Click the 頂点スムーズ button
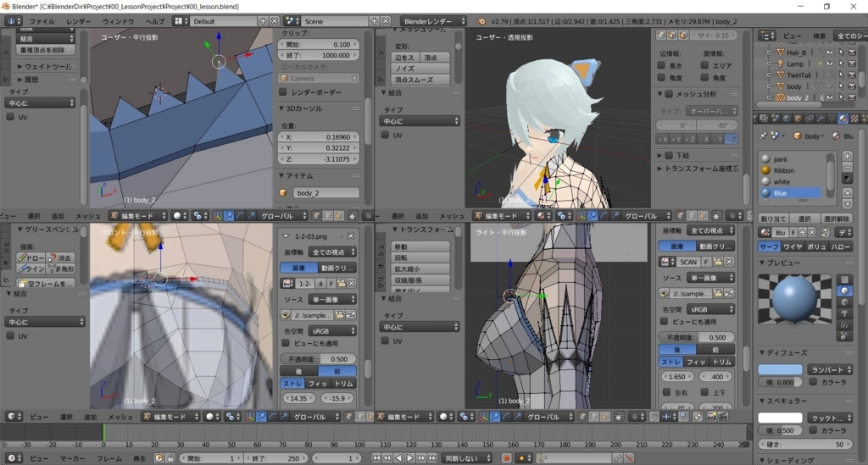Screen dimensions: 868x465 coord(420,80)
